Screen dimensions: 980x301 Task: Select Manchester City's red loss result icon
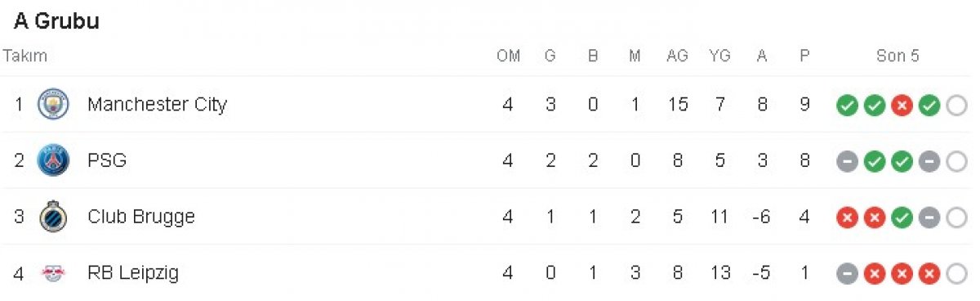[x=902, y=106]
